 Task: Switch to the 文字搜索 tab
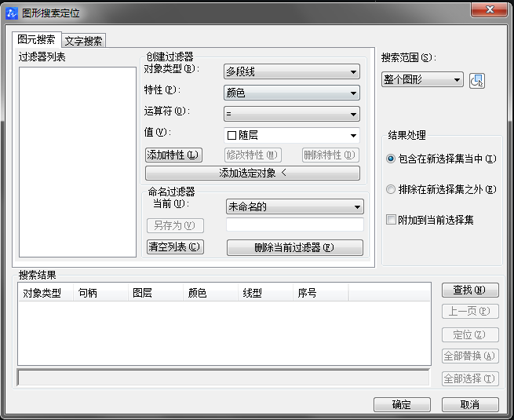point(84,41)
